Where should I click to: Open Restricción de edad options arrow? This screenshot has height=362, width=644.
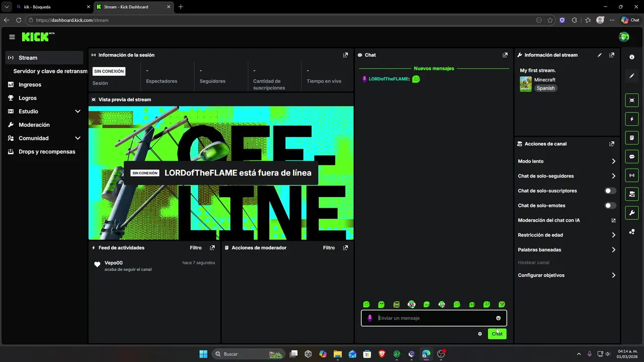[613, 235]
